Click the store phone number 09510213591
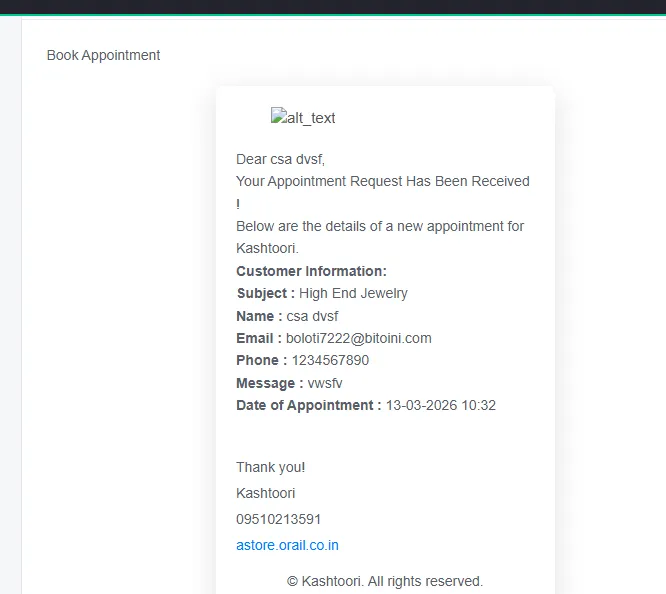The height and width of the screenshot is (594, 666). tap(279, 519)
